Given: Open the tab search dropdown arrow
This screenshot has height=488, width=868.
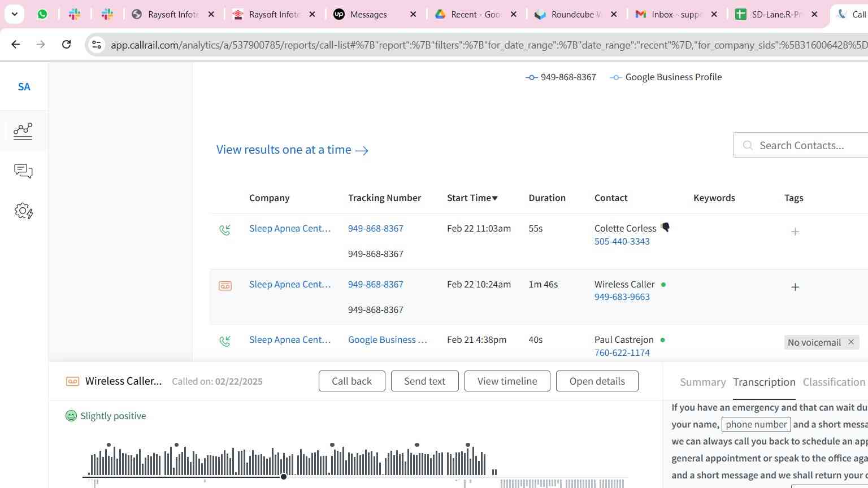Looking at the screenshot, I should [15, 14].
